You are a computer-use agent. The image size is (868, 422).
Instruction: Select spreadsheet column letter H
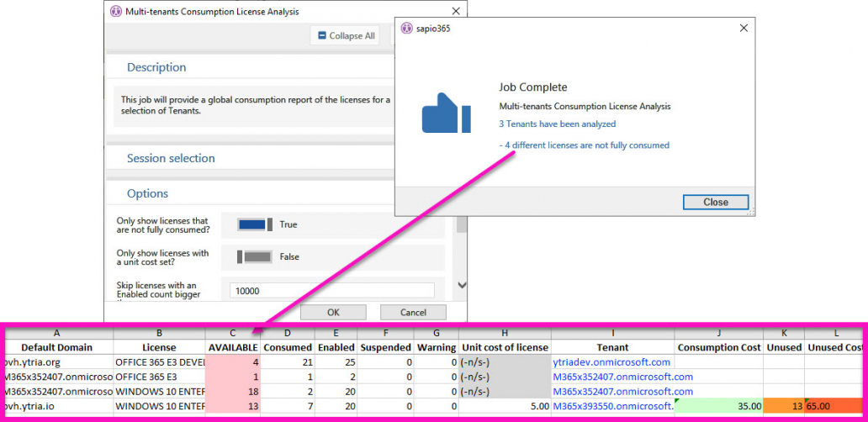click(x=505, y=333)
